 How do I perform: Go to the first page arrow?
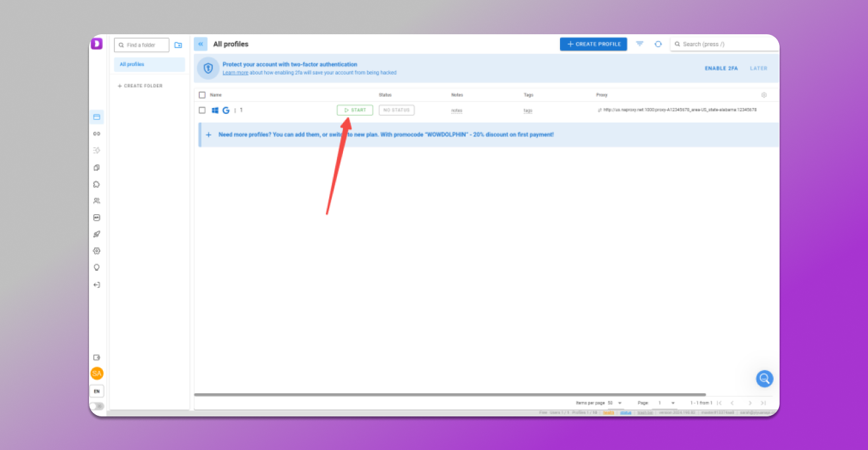pos(720,403)
